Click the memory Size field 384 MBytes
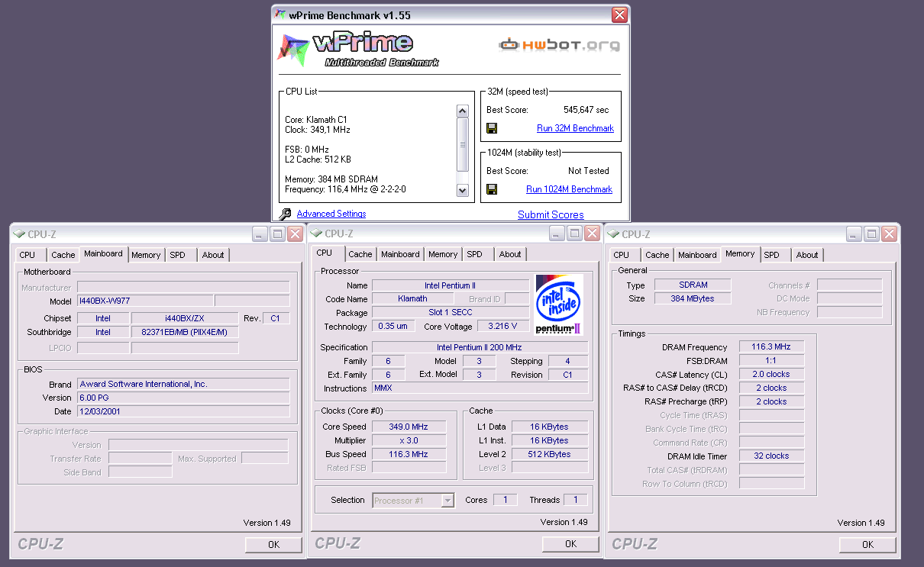This screenshot has width=924, height=567. [x=693, y=298]
